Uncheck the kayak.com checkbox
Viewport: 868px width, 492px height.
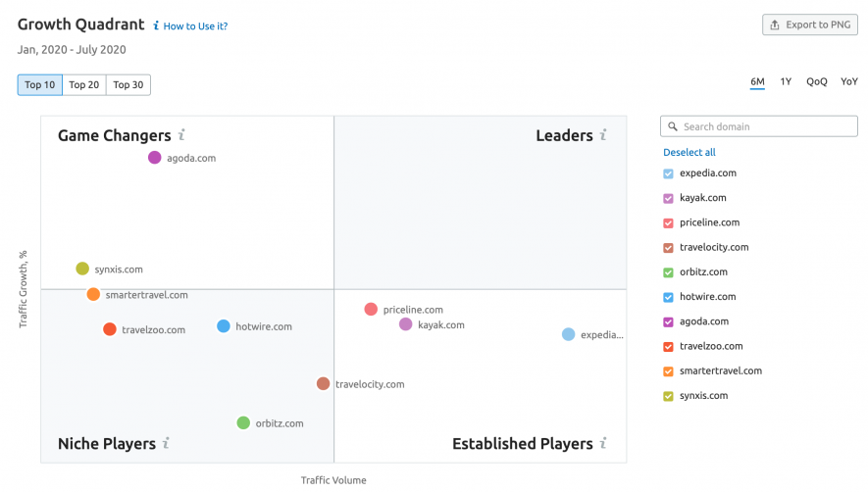click(x=668, y=198)
